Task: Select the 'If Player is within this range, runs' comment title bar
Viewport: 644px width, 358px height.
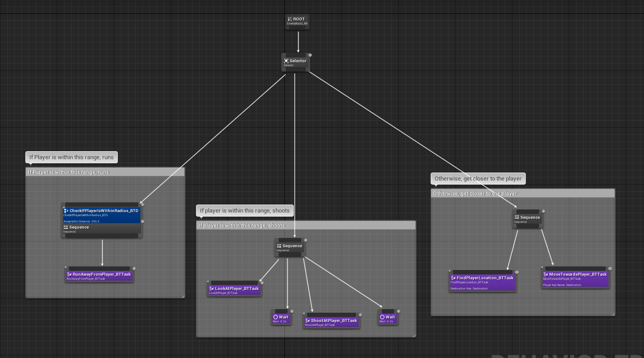Action: coord(105,172)
